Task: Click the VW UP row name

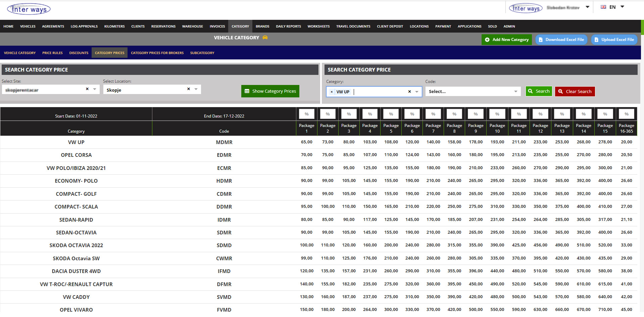Action: click(x=76, y=142)
